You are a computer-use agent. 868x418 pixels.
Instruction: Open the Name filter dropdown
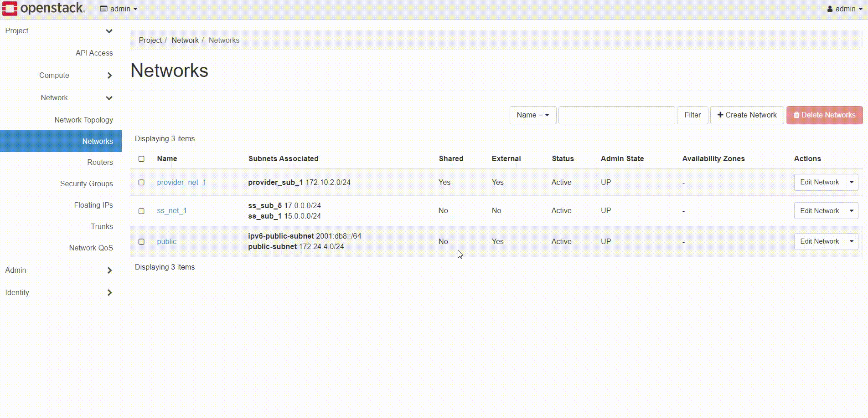coord(532,115)
